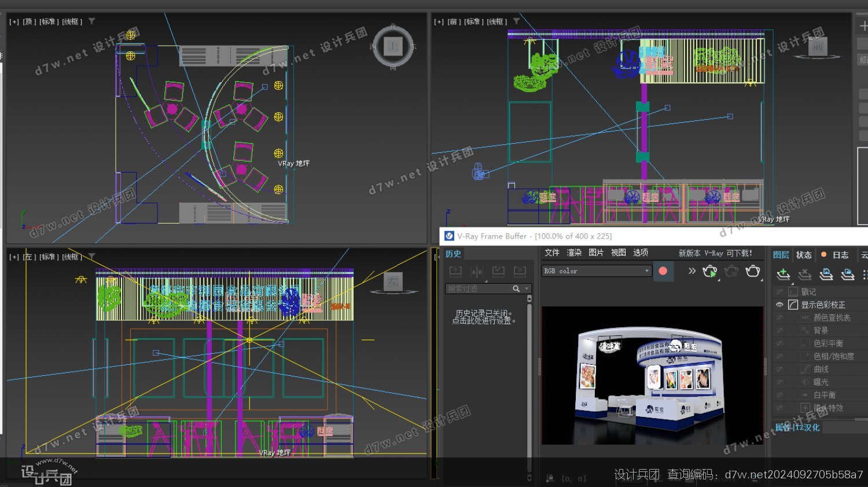Screen dimensions: 868x487
Task: Open top viewport [线框] display menu
Action: point(72,21)
